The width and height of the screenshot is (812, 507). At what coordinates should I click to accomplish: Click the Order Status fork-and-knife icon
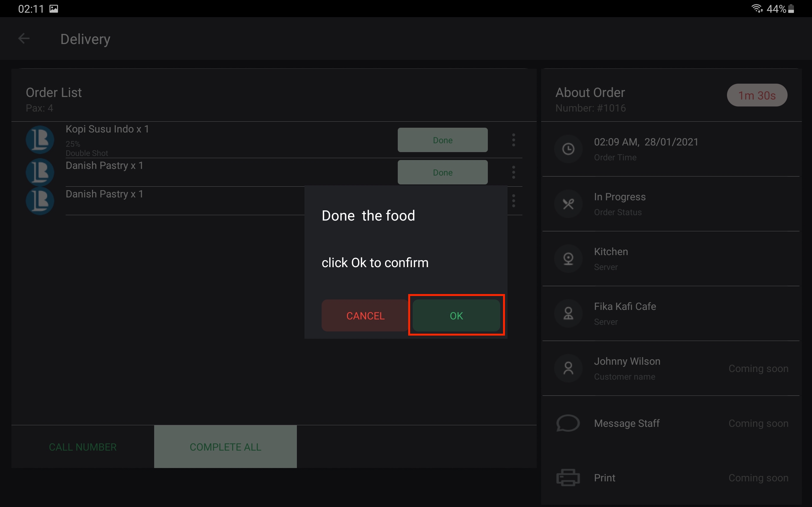(568, 204)
